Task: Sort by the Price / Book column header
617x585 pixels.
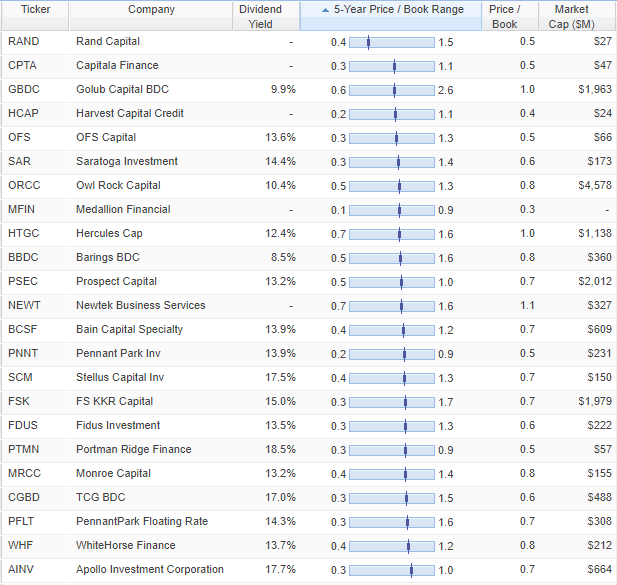Action: (510, 16)
